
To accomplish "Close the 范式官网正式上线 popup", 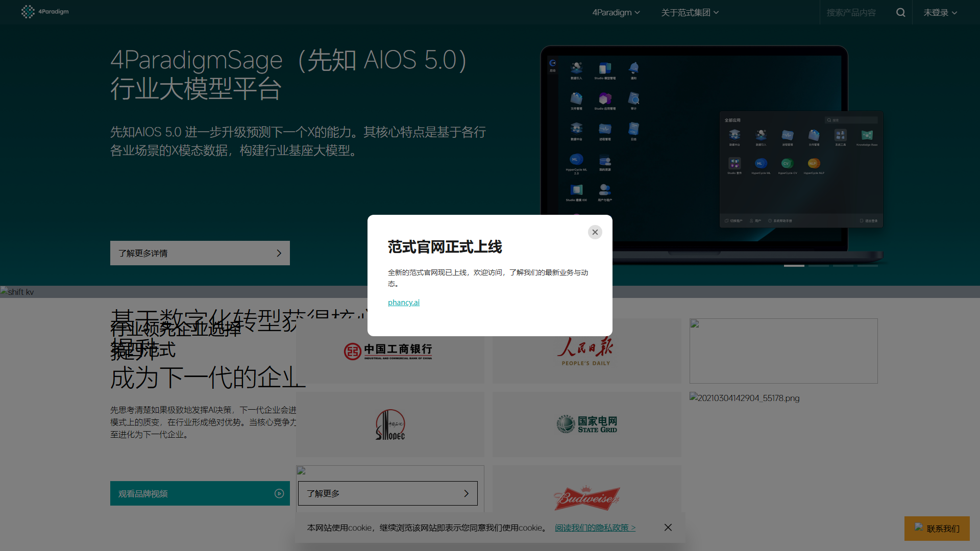I will 595,232.
